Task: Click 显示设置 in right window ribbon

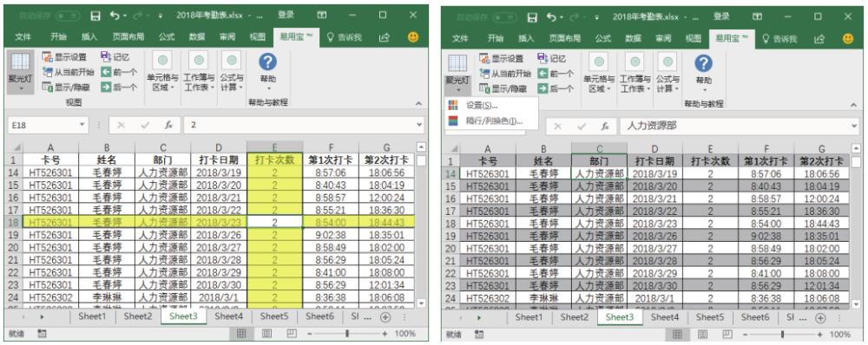Action: pyautogui.click(x=501, y=58)
